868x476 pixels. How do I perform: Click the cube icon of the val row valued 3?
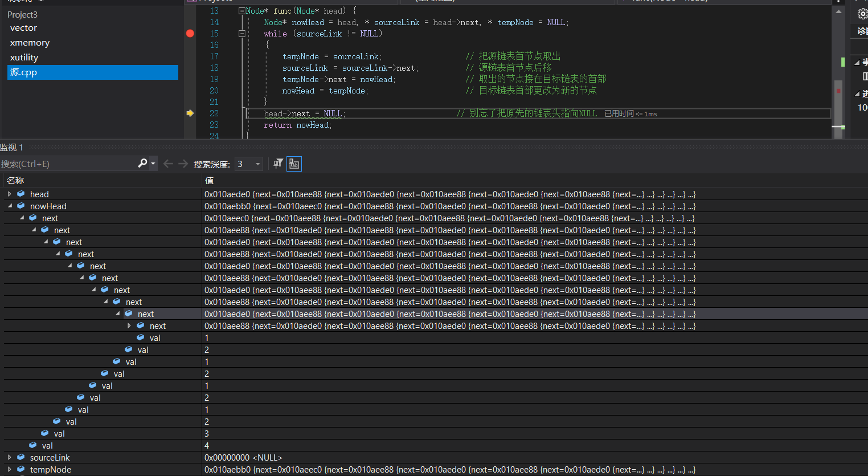(45, 434)
